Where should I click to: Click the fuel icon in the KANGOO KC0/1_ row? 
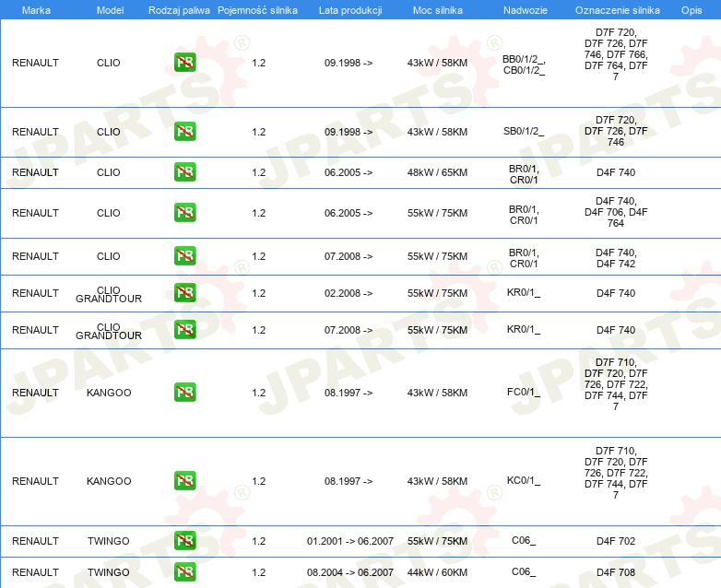184,480
